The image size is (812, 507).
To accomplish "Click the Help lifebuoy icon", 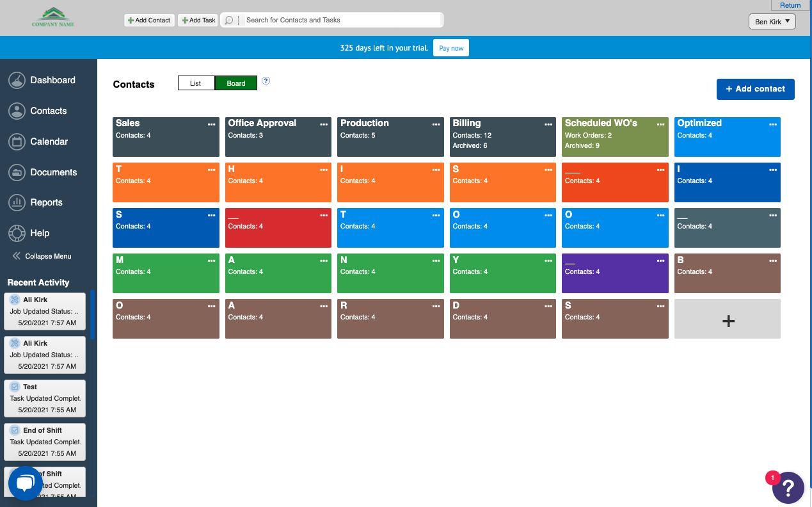I will click(x=17, y=233).
